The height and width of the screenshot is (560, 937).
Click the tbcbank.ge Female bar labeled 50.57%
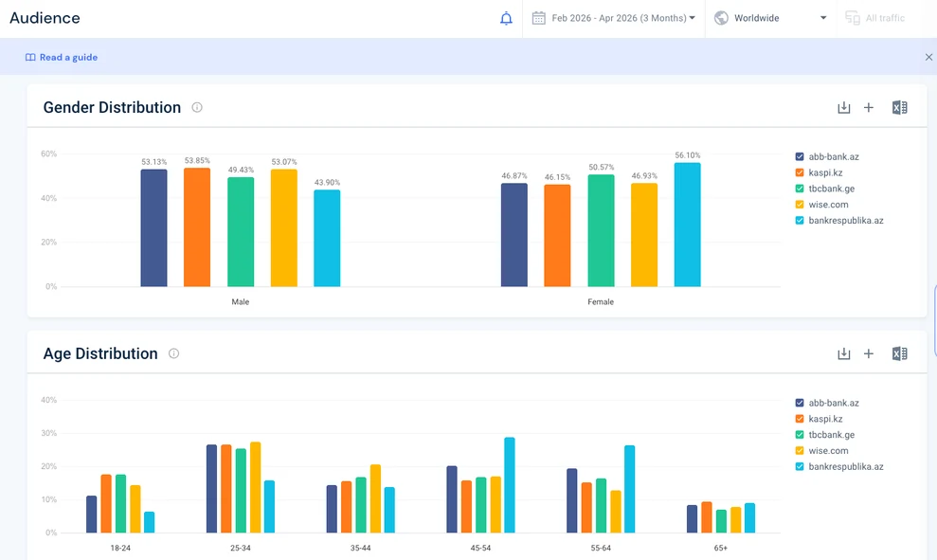[x=602, y=230]
